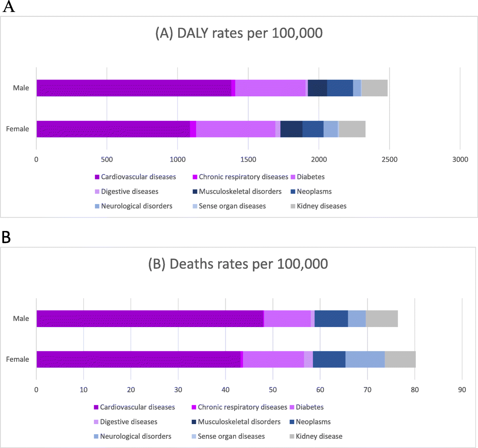Click the Diabetes legend swatch in chart A

coord(293,177)
